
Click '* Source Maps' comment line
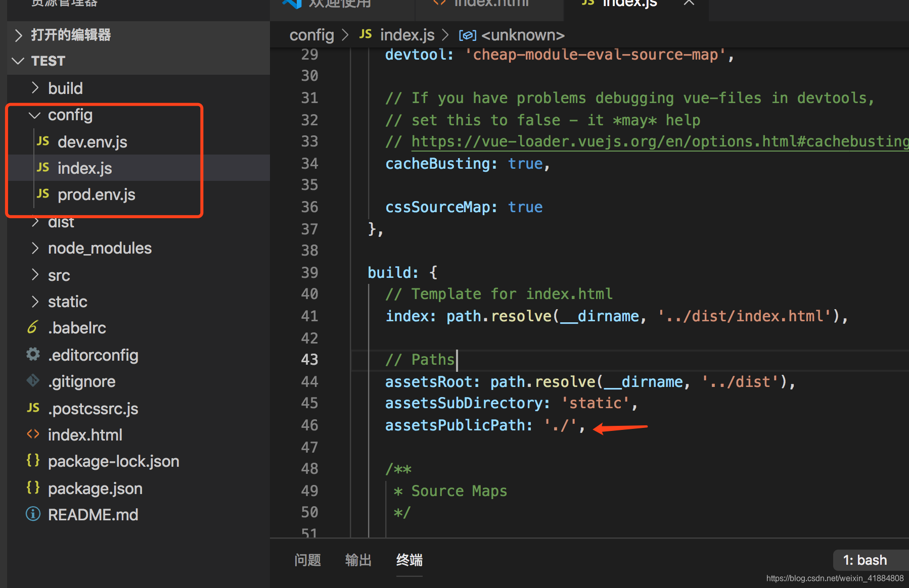[x=450, y=491]
